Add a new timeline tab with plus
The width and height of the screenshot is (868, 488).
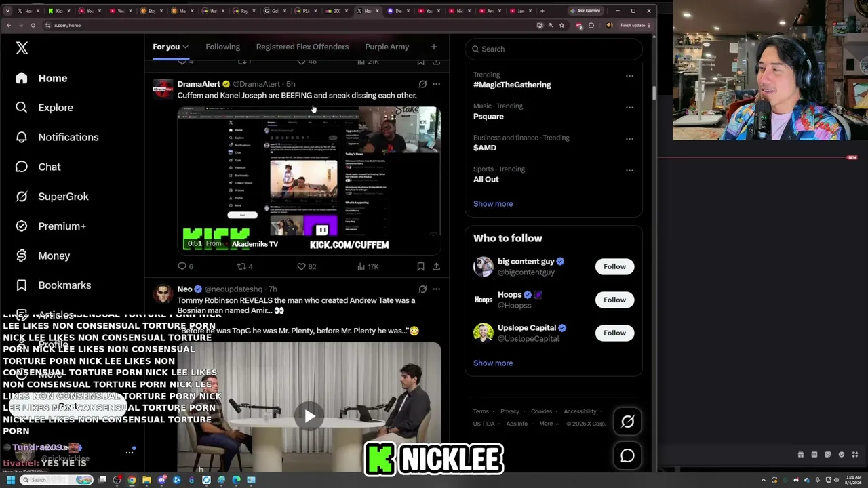[434, 47]
